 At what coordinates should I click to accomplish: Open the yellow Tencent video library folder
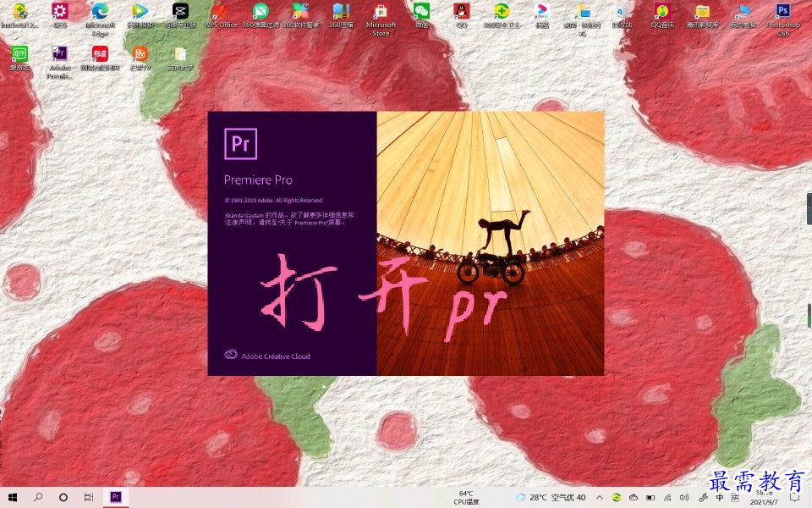click(x=702, y=15)
